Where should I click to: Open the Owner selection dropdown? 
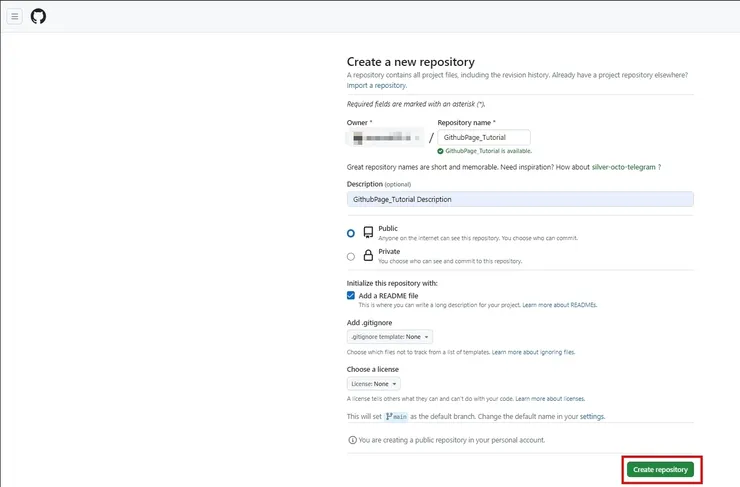385,138
